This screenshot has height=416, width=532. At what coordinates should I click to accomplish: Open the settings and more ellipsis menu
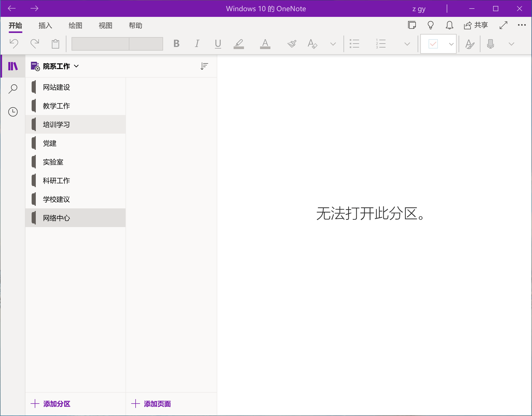tap(522, 25)
